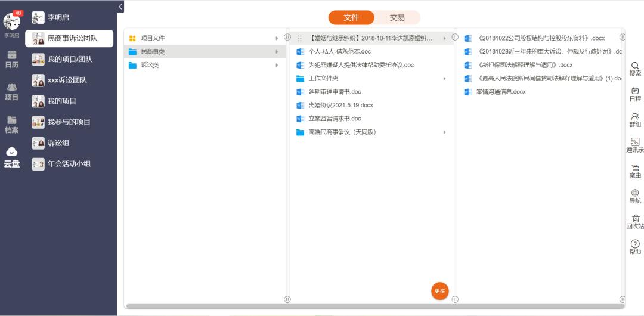
Task: Expand arrow next to 诉讼类
Action: click(277, 65)
